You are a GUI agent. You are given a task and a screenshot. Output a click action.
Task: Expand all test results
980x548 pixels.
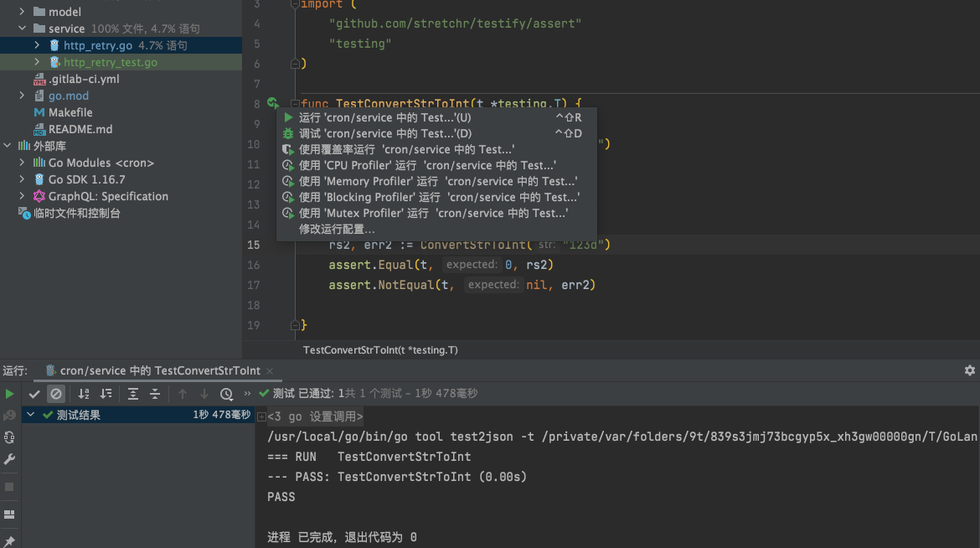click(x=133, y=394)
